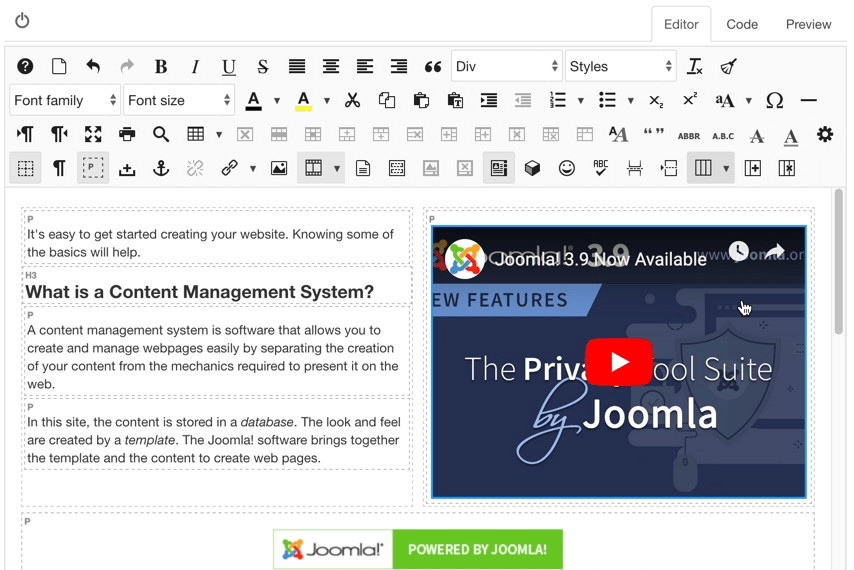854x570 pixels.
Task: Apply the yellow background highlight color
Action: [x=303, y=101]
